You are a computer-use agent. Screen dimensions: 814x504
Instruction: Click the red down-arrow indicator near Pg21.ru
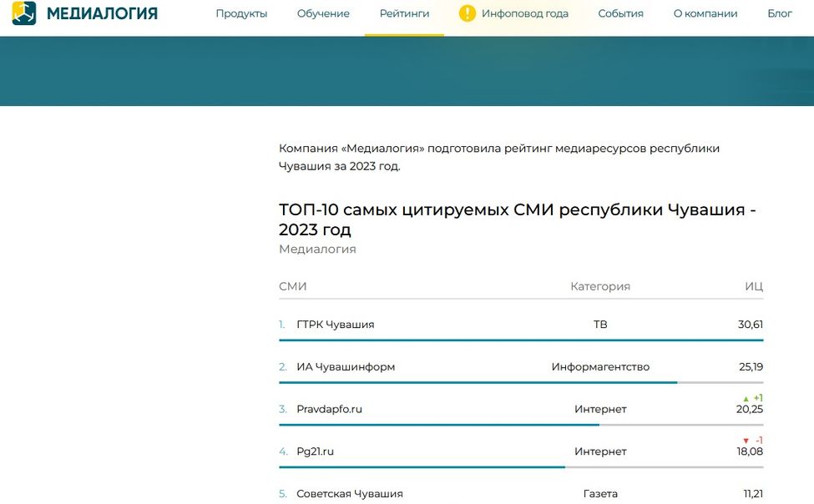click(746, 440)
